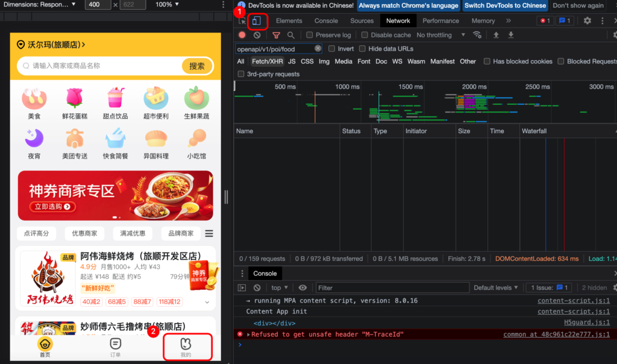Toggle the device toolbar icon
This screenshot has width=617, height=364.
click(256, 21)
